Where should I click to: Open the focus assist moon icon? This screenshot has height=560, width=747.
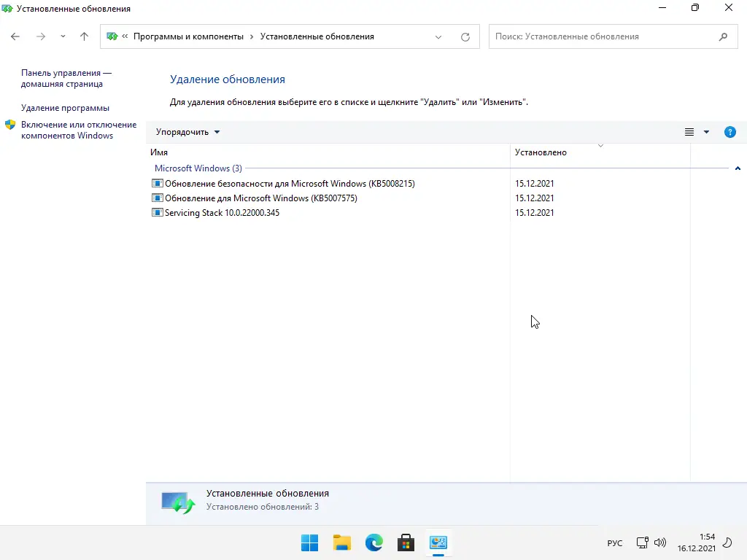click(727, 542)
